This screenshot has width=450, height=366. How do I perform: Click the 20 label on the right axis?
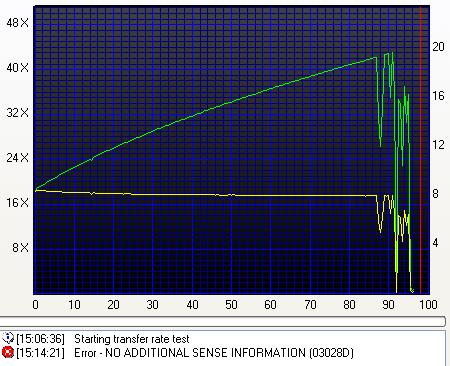438,47
